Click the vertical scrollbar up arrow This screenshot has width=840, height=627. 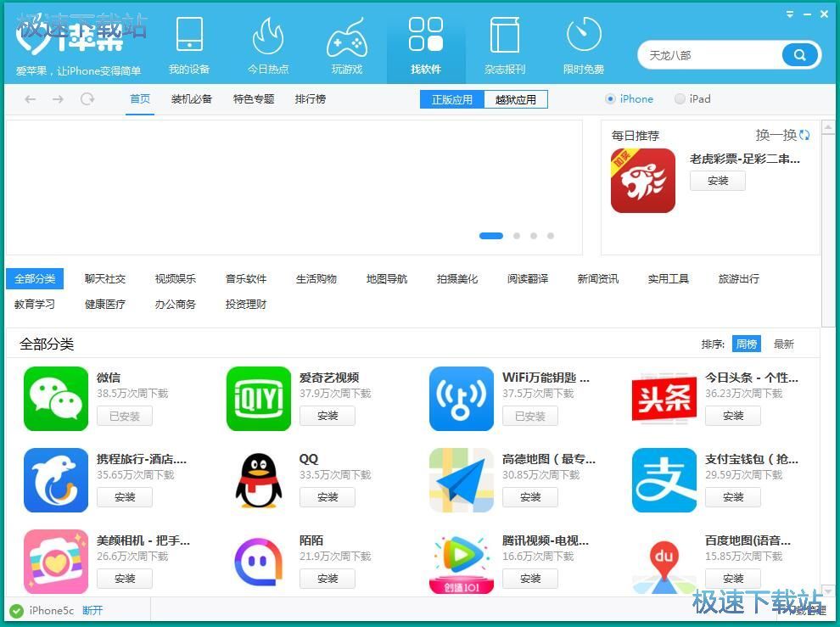[827, 127]
